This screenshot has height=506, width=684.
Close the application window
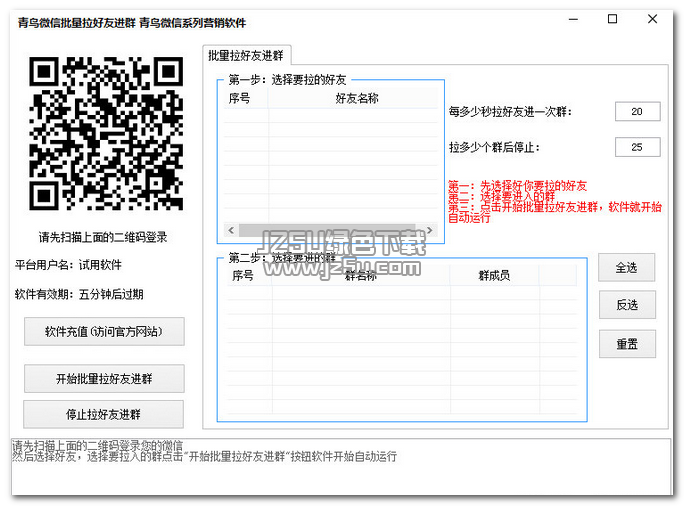(653, 19)
